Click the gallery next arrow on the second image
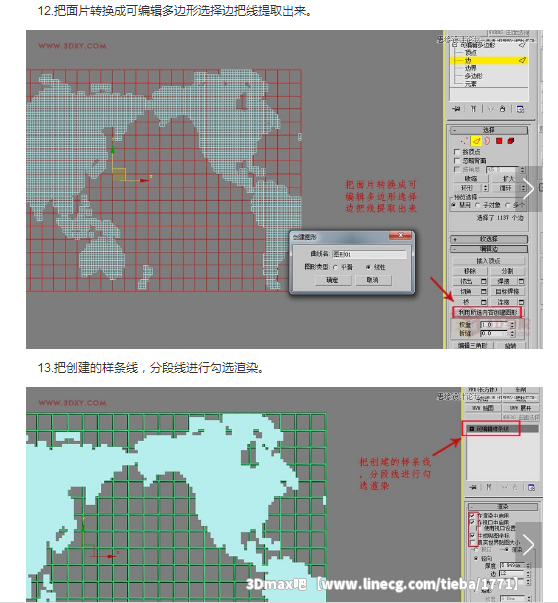This screenshot has width=558, height=603. pyautogui.click(x=528, y=545)
